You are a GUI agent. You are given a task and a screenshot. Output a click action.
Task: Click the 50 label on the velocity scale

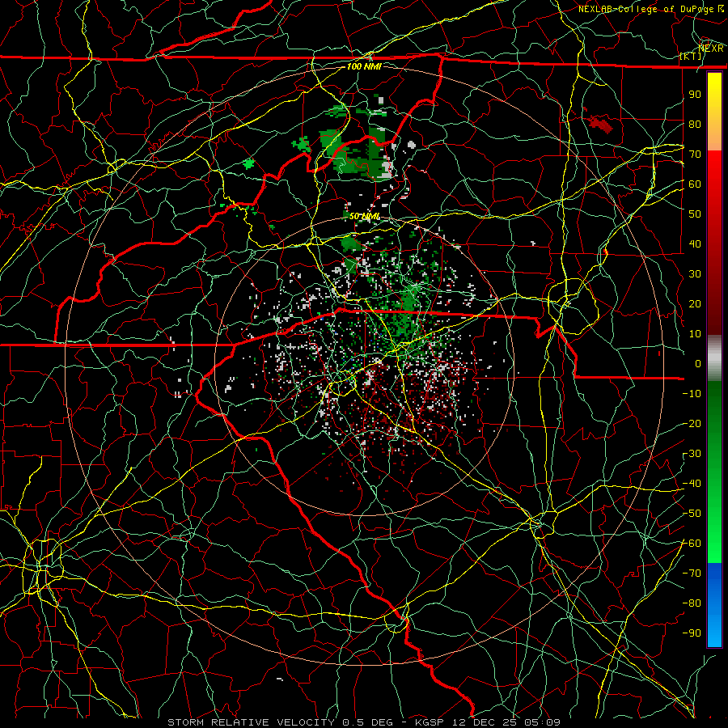tap(695, 214)
